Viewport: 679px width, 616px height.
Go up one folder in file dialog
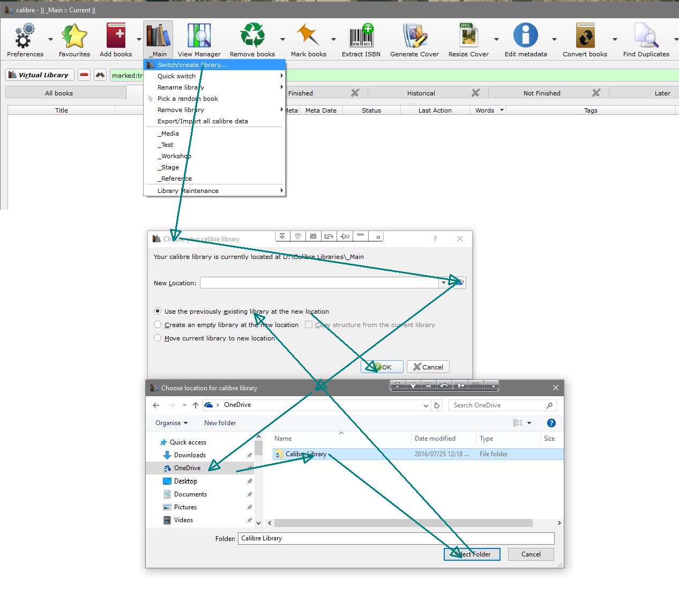pos(195,405)
